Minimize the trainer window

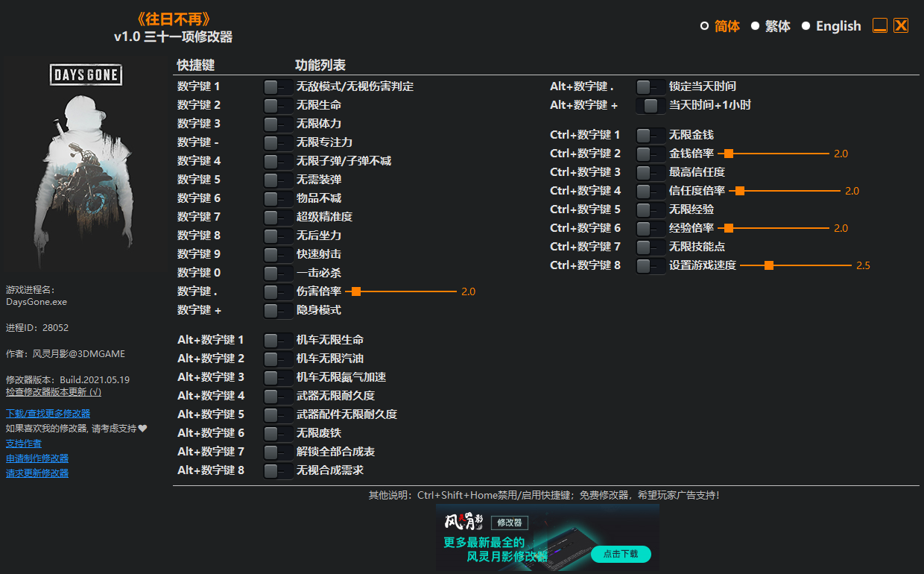point(879,25)
